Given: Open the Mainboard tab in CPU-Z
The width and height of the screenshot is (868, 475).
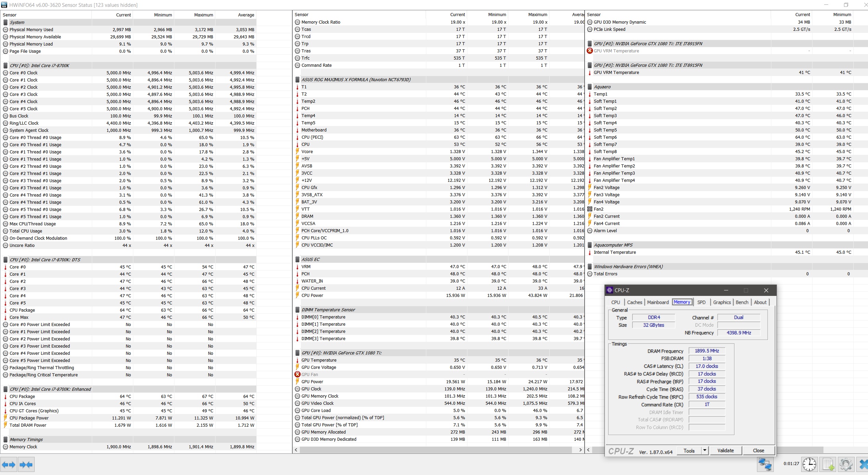Looking at the screenshot, I should (x=658, y=302).
